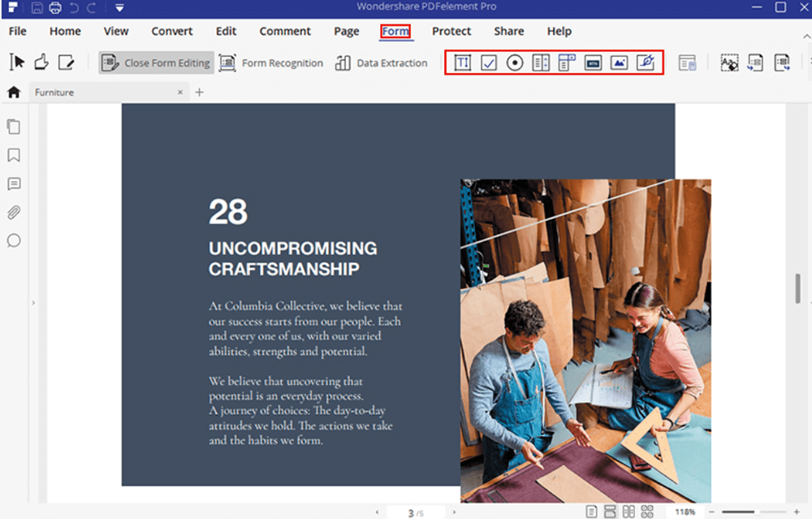812x519 pixels.
Task: Add an image form field
Action: tap(619, 63)
